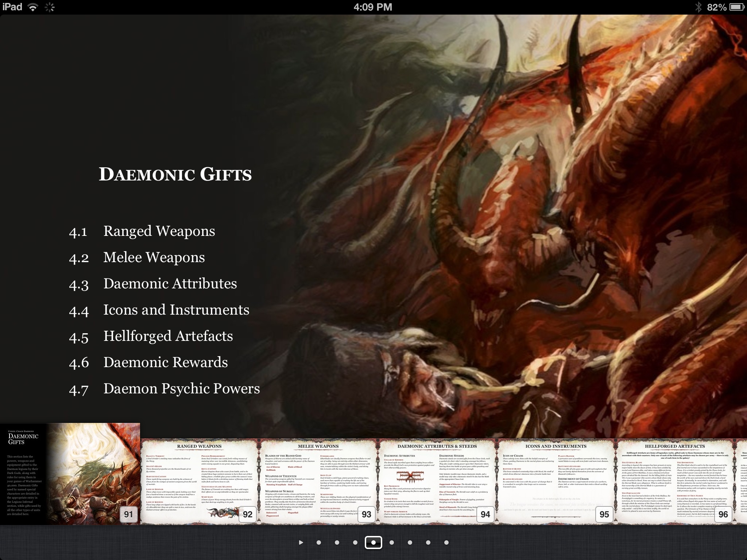Open page 95 Icons and Instruments thumbnail

point(556,481)
